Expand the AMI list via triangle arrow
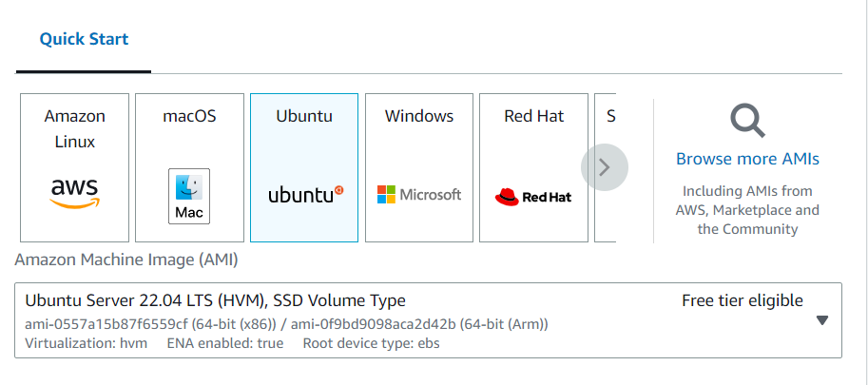This screenshot has height=385, width=868. pos(822,320)
